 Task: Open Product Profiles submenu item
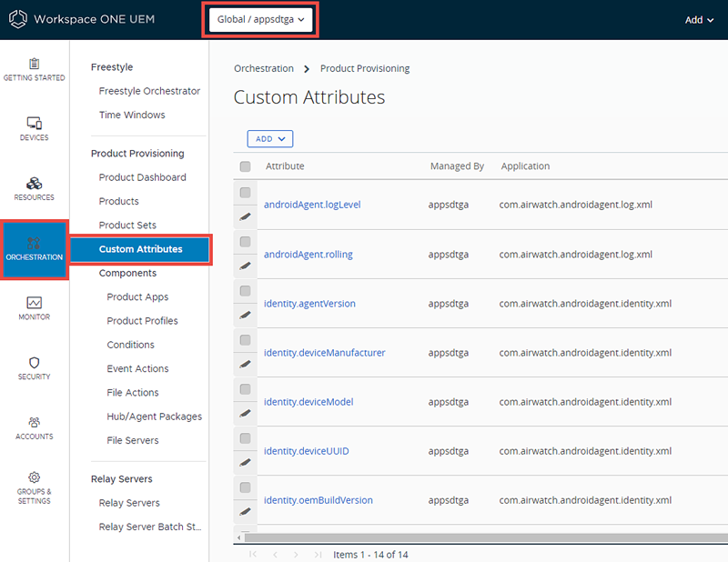click(142, 321)
